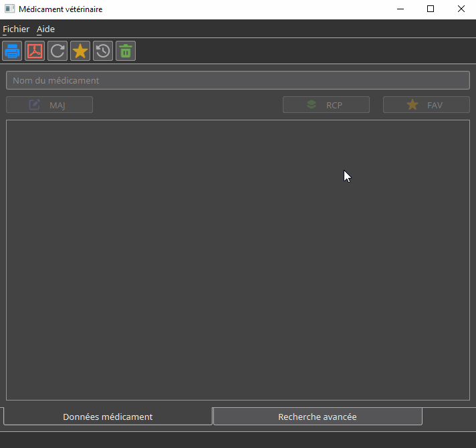
Task: Open the history clock icon
Action: click(x=103, y=51)
